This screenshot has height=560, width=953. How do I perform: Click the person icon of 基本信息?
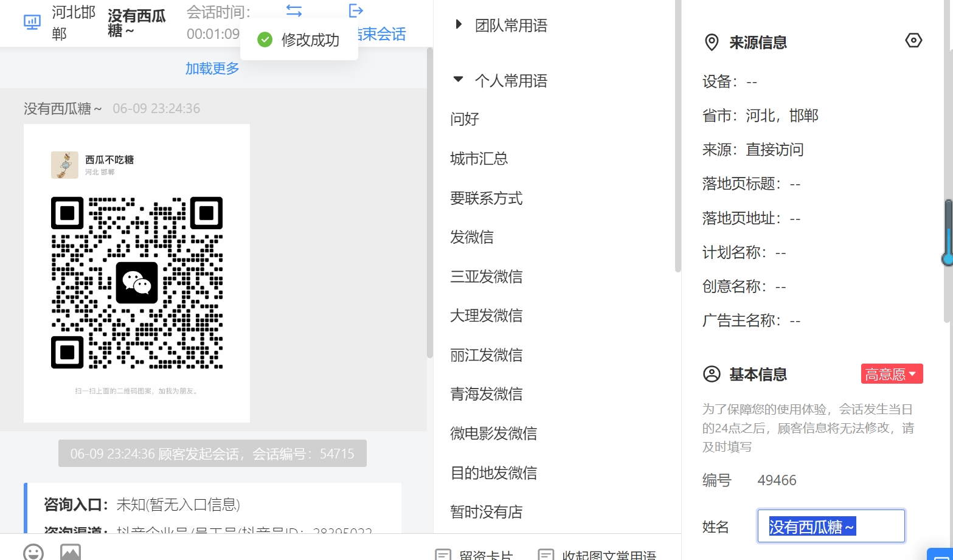(x=712, y=374)
